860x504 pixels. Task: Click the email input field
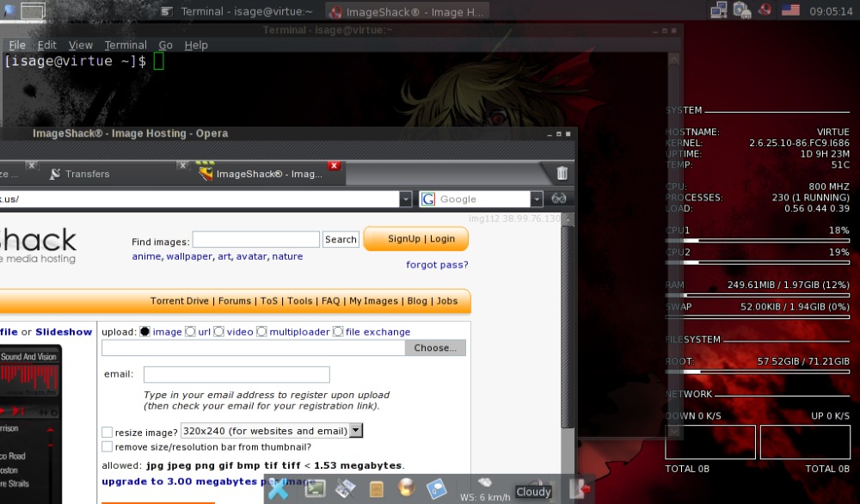click(236, 375)
